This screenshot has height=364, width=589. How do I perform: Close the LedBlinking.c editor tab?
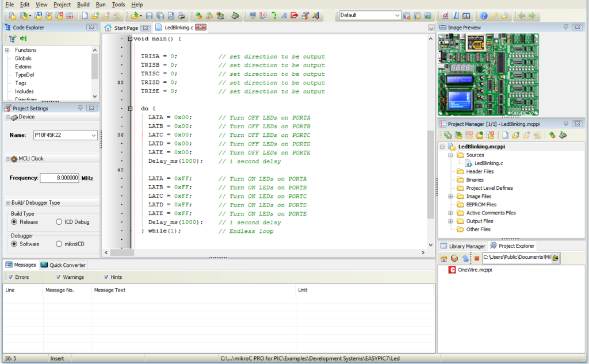pyautogui.click(x=201, y=27)
